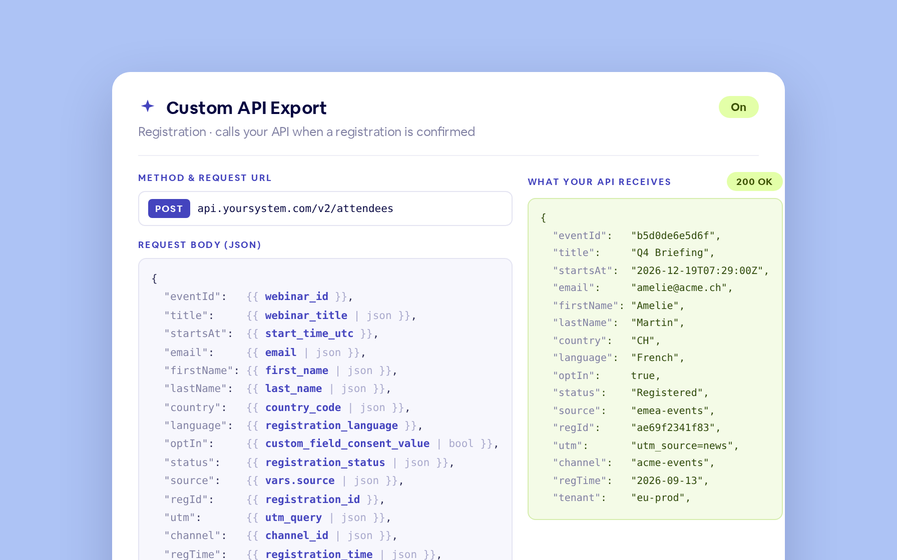Click the vars.source variable
897x560 pixels.
(299, 480)
